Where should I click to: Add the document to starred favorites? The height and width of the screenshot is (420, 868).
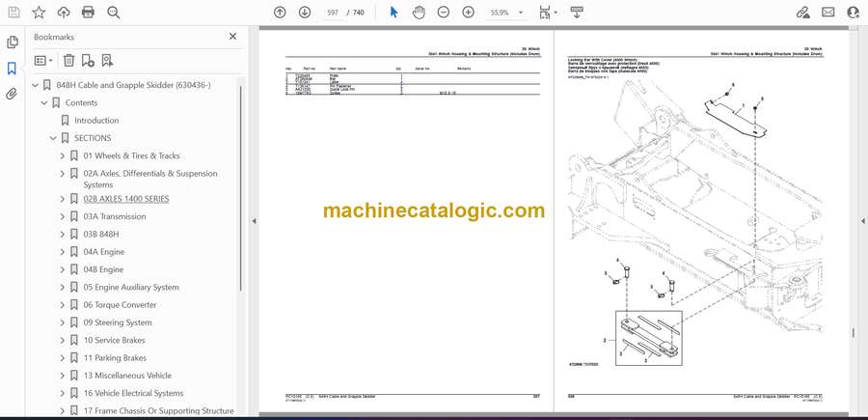[x=39, y=13]
